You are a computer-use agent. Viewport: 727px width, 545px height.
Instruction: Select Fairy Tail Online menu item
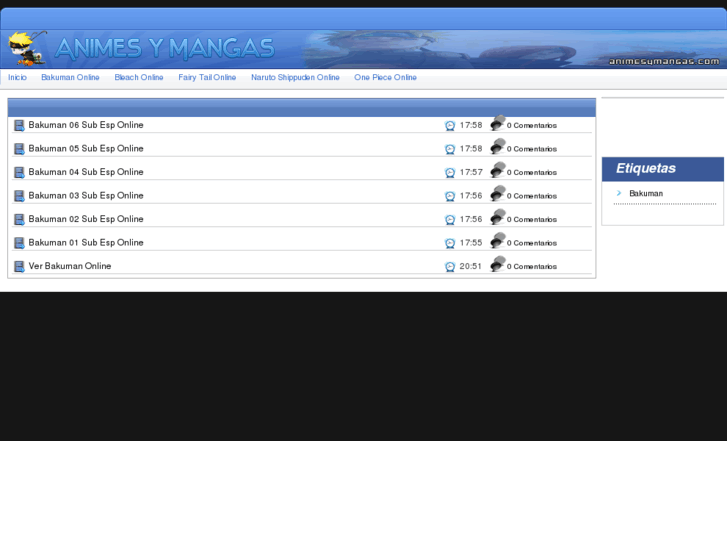(207, 78)
